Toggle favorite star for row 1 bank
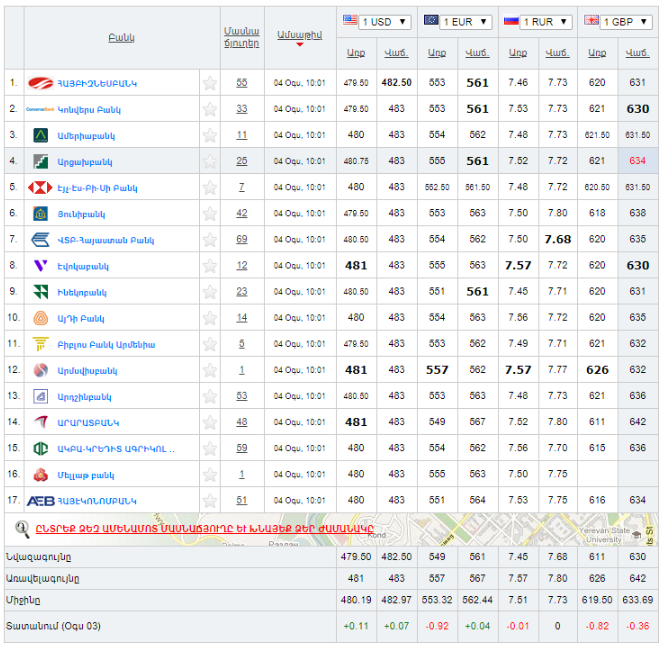This screenshot has width=662, height=645. click(x=209, y=83)
